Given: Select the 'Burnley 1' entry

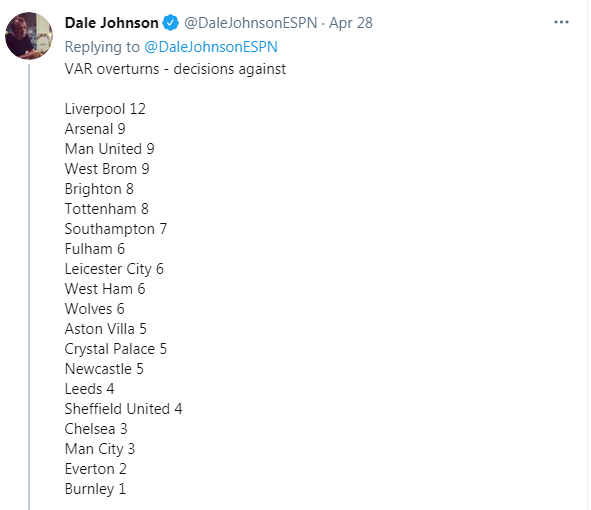Looking at the screenshot, I should pos(95,489).
